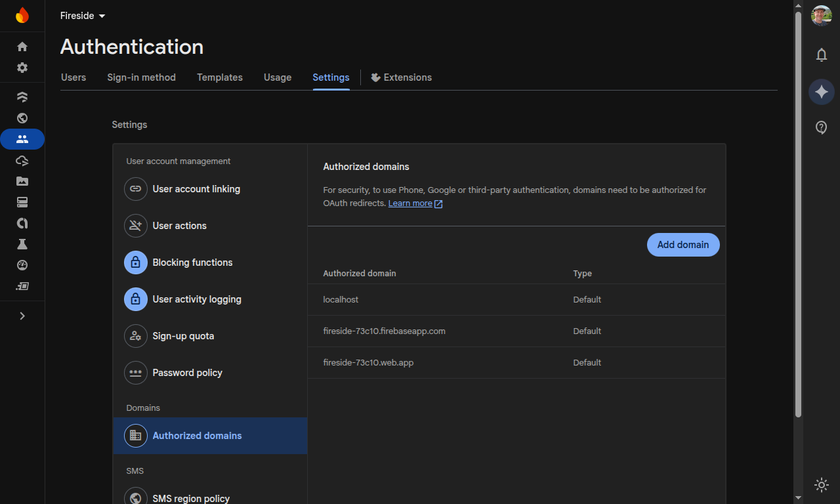Open project settings via the gear icon

click(22, 67)
